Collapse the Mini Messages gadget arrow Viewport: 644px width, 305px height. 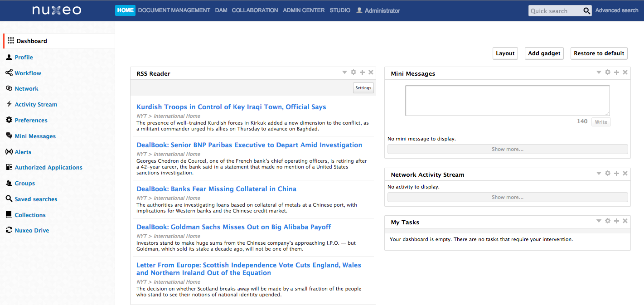coord(599,73)
